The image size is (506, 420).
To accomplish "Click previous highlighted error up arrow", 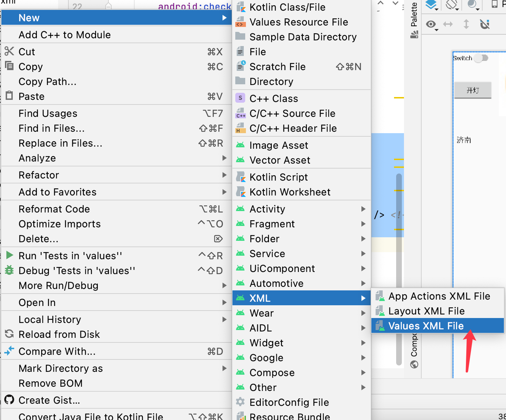I will (381, 3).
